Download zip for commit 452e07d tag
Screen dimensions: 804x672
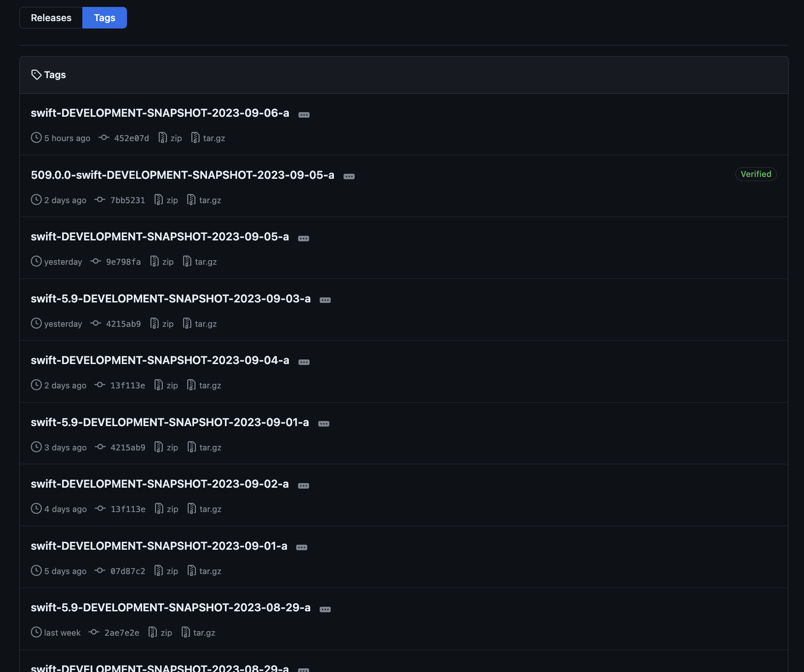click(x=170, y=138)
